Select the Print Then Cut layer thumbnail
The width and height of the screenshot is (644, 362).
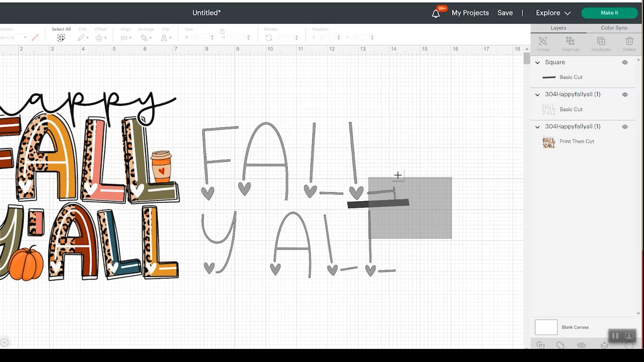[548, 142]
